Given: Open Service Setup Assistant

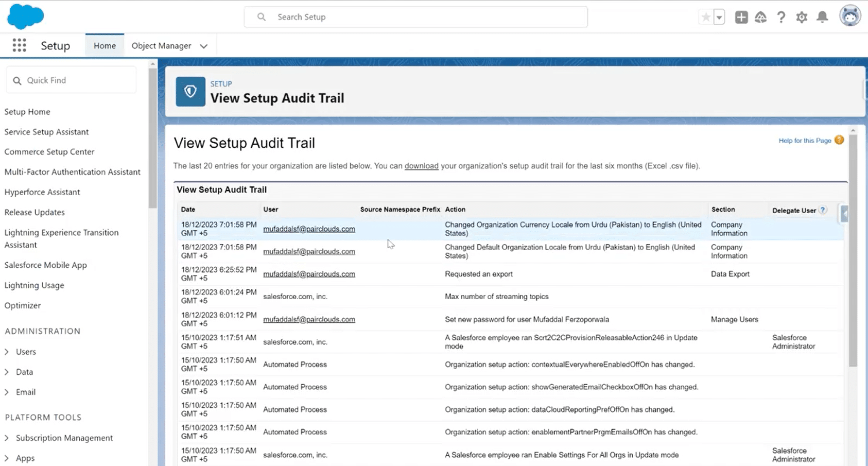Looking at the screenshot, I should [46, 132].
